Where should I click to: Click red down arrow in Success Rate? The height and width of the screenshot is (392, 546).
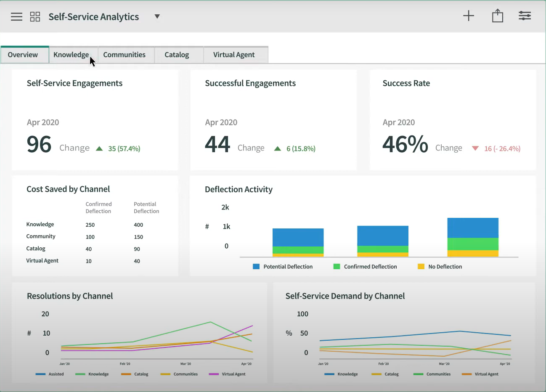[x=475, y=148]
